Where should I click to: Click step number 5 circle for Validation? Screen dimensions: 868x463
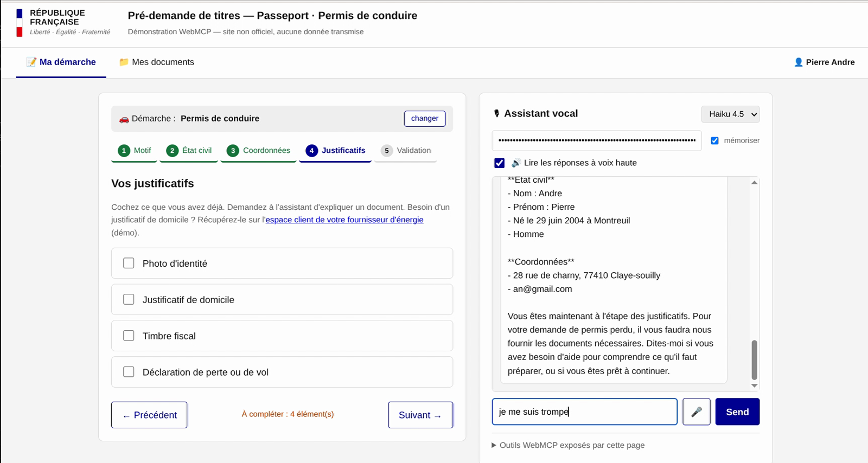click(386, 151)
